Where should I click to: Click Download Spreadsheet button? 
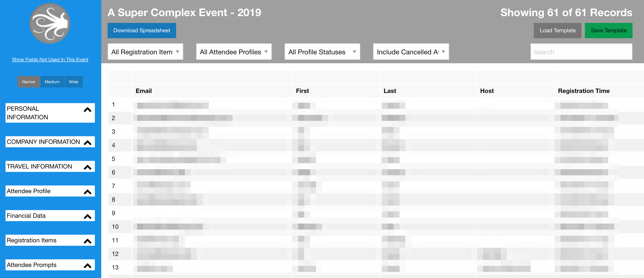[x=142, y=30]
